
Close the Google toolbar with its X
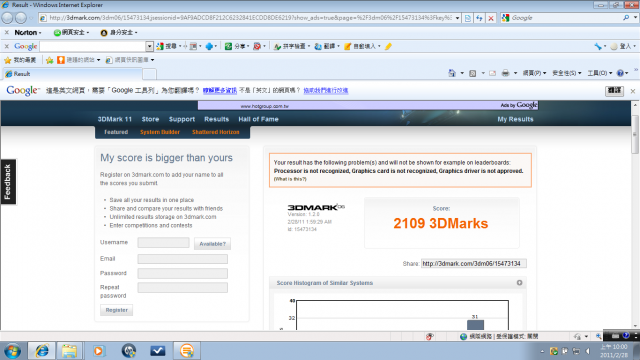pos(7,46)
